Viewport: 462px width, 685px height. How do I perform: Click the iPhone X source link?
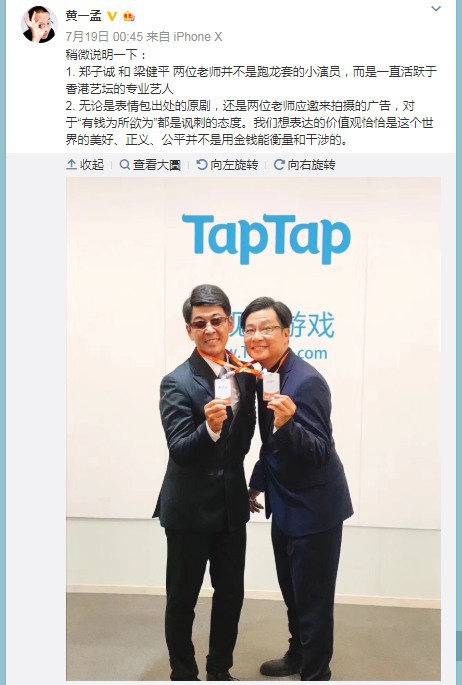click(198, 37)
